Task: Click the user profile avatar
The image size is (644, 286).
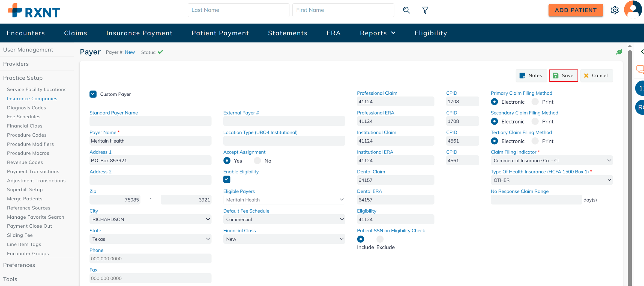Action: pyautogui.click(x=633, y=10)
